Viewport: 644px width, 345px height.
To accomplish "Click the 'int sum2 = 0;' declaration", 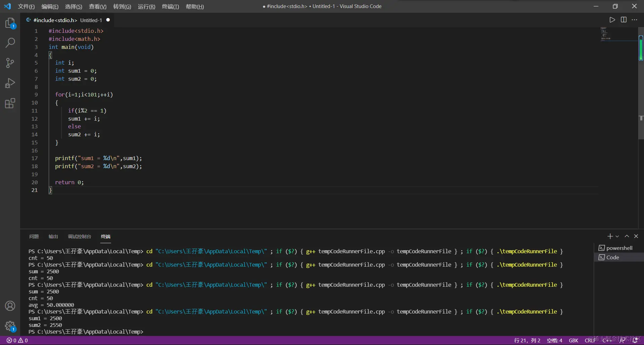I will (76, 79).
